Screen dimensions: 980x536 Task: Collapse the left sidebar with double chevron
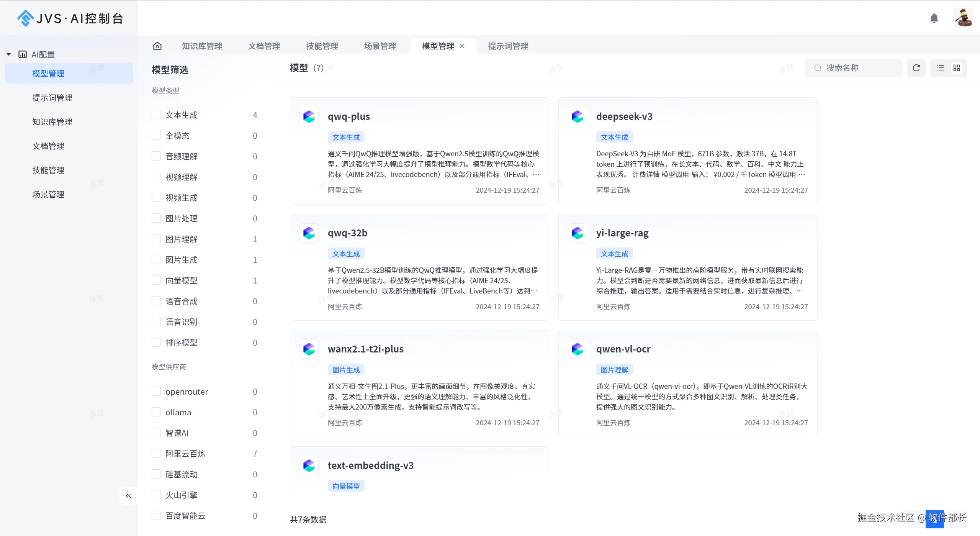pyautogui.click(x=128, y=496)
